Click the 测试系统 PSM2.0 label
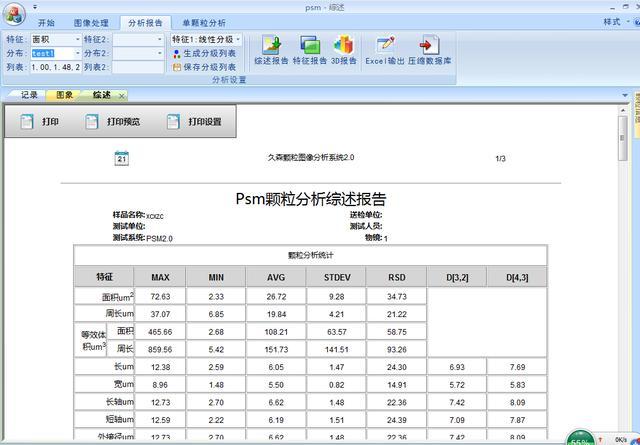The height and width of the screenshot is (445, 640). click(x=142, y=238)
